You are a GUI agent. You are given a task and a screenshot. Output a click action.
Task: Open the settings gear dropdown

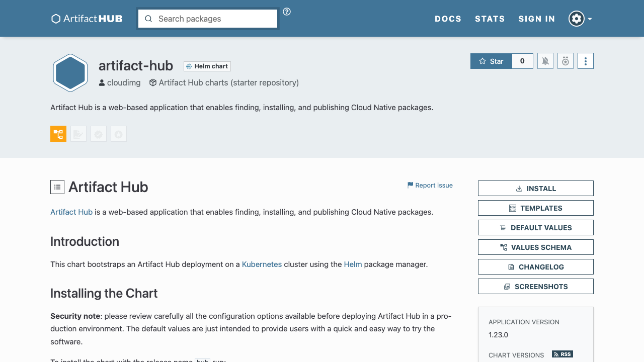pyautogui.click(x=580, y=19)
